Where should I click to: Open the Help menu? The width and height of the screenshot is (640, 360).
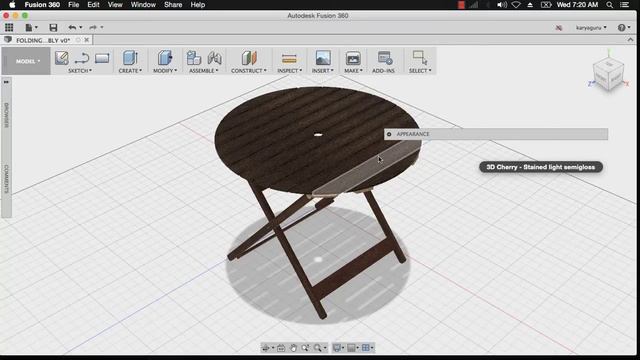[198, 5]
